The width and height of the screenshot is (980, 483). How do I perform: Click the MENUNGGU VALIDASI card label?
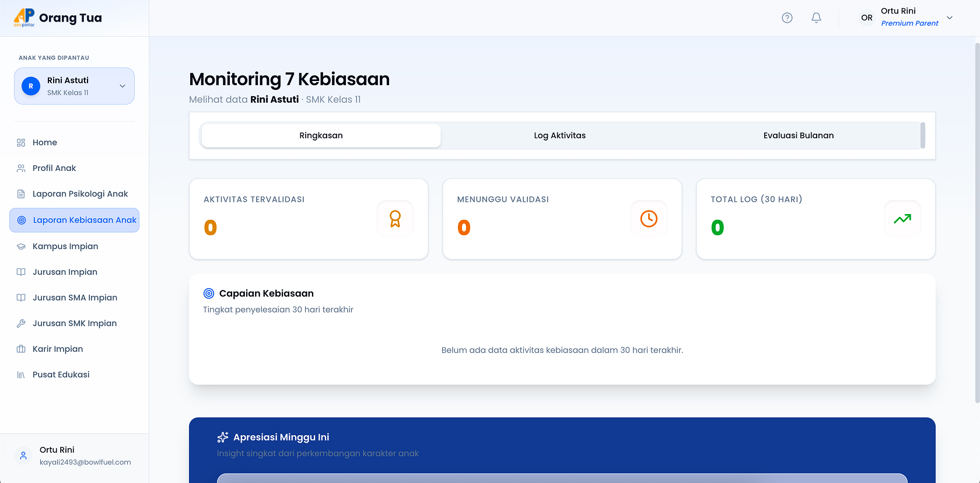point(503,199)
